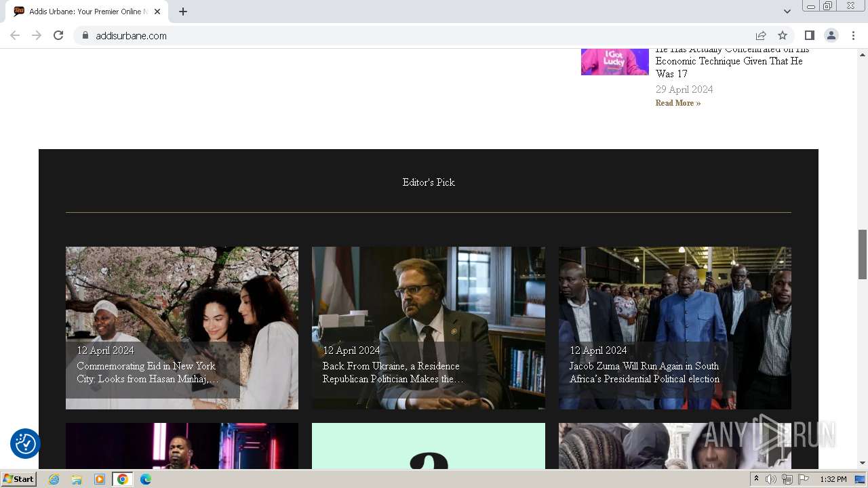Click Read More » under 29 April 2024
This screenshot has height=488, width=868.
(678, 103)
